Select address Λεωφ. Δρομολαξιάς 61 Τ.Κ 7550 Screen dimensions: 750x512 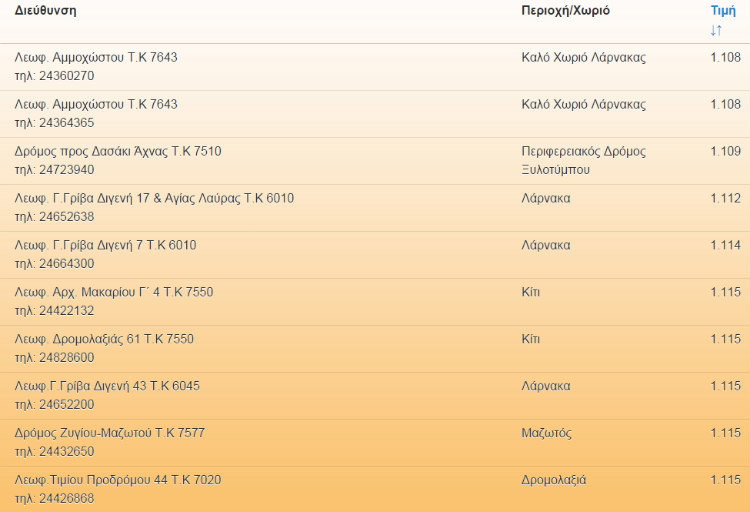[104, 339]
